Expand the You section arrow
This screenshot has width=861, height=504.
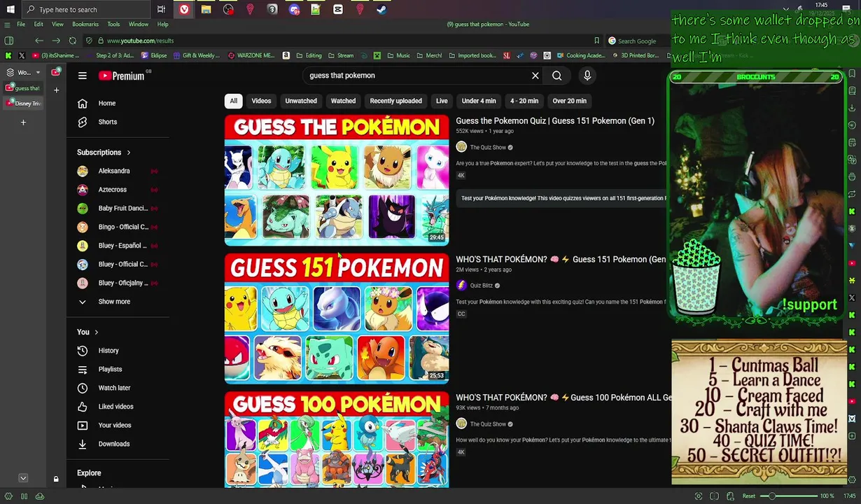coord(96,332)
